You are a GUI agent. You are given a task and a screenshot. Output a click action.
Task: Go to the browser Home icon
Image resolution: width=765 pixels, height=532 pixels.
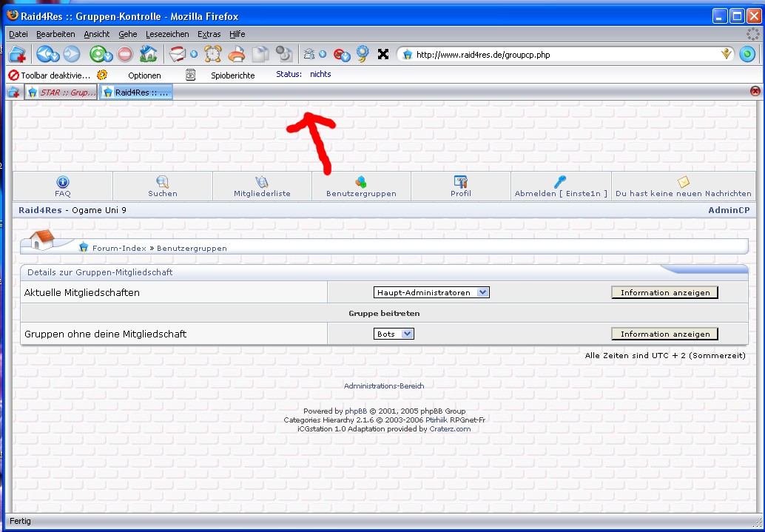click(148, 54)
